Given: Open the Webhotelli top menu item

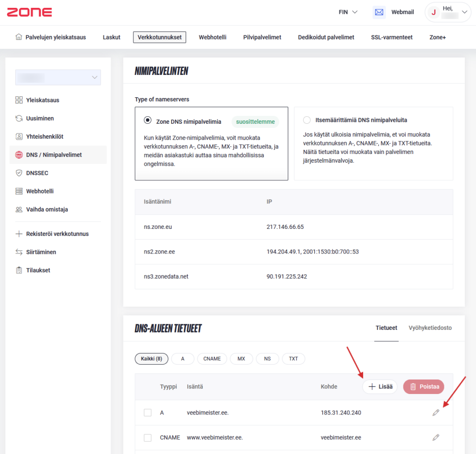Looking at the screenshot, I should [212, 37].
